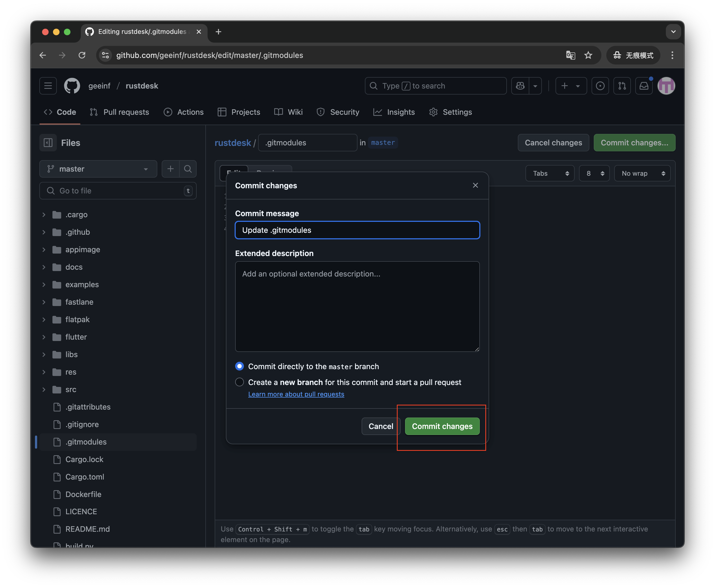Expand the flutter folder
This screenshot has width=715, height=588.
(x=76, y=337)
